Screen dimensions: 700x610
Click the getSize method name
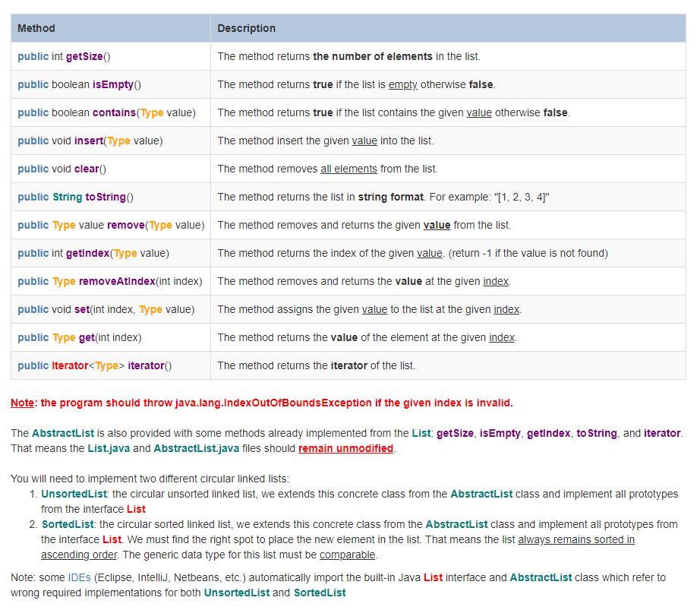click(84, 55)
